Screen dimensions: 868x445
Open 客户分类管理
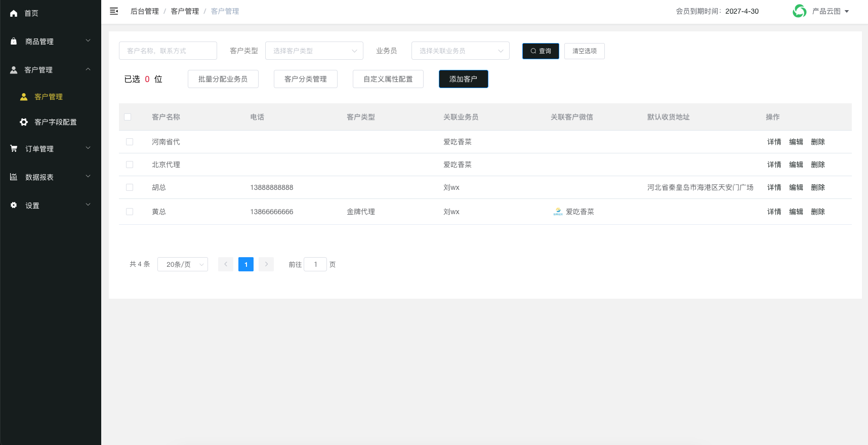(306, 79)
